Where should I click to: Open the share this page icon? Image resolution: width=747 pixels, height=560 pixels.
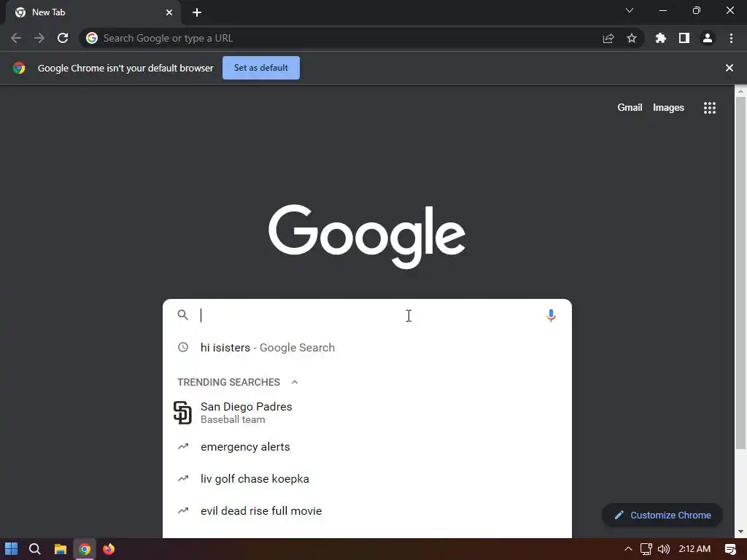pyautogui.click(x=608, y=38)
